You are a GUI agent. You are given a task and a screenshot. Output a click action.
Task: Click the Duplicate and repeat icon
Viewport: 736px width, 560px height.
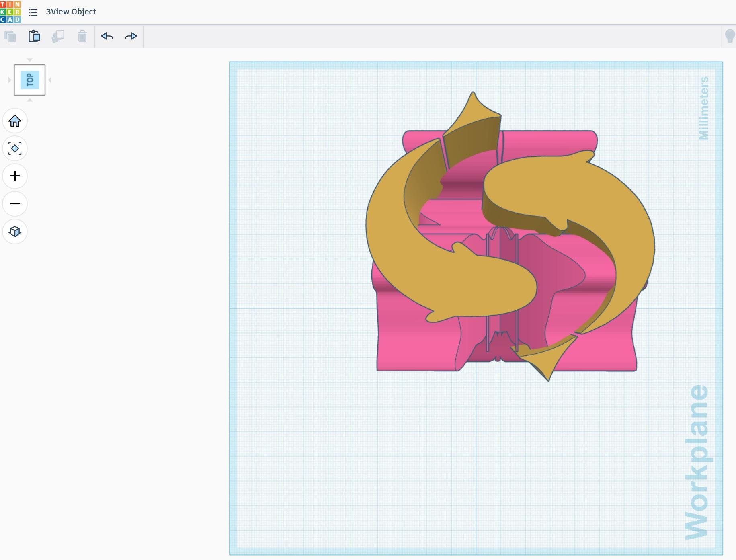[x=58, y=37]
